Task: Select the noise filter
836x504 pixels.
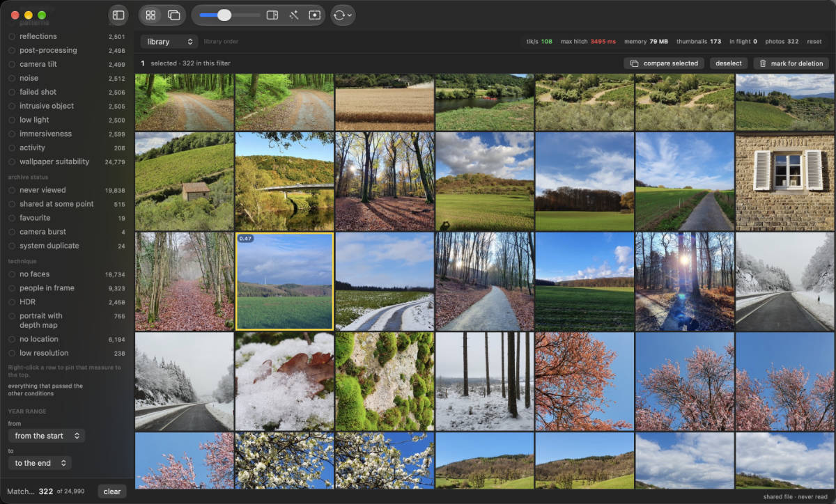Action: point(66,78)
